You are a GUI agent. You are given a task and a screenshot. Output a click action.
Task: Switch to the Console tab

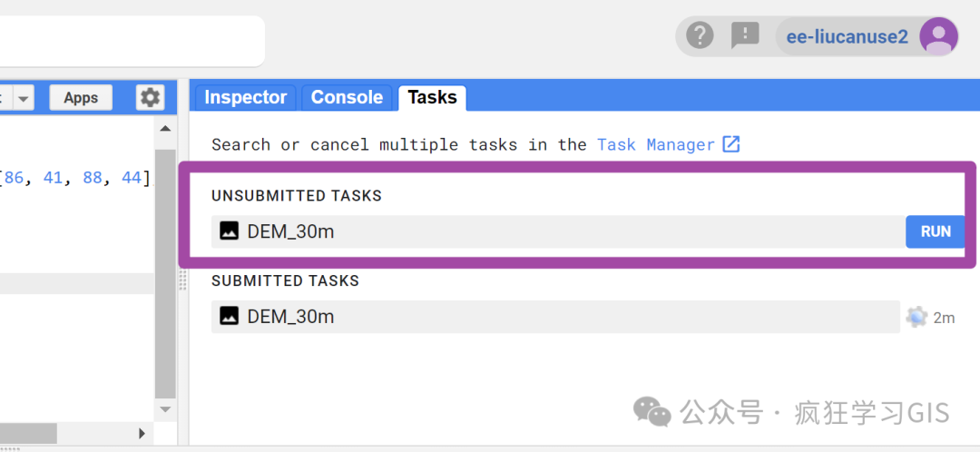347,97
